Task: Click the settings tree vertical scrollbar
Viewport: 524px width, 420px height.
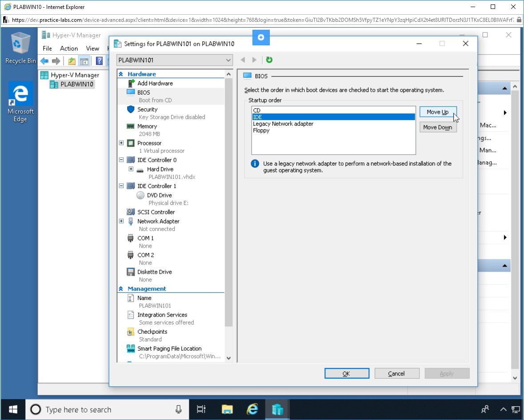Action: click(228, 203)
